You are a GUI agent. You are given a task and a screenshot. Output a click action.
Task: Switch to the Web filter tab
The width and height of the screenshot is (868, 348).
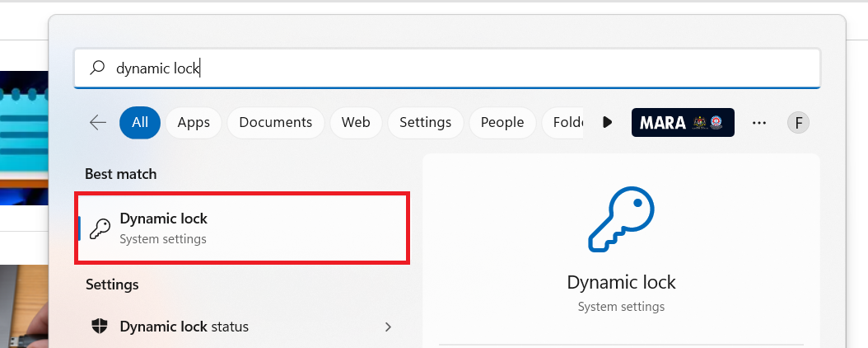point(356,122)
